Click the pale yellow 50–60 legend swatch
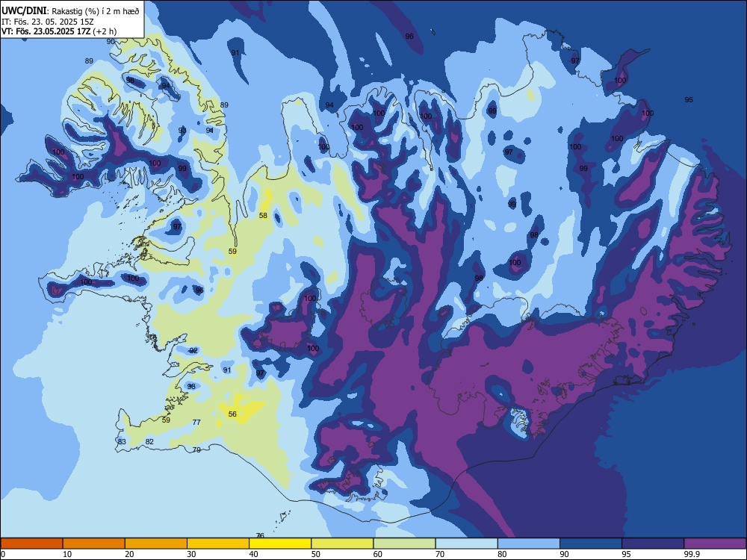The width and height of the screenshot is (747, 560). (342, 544)
